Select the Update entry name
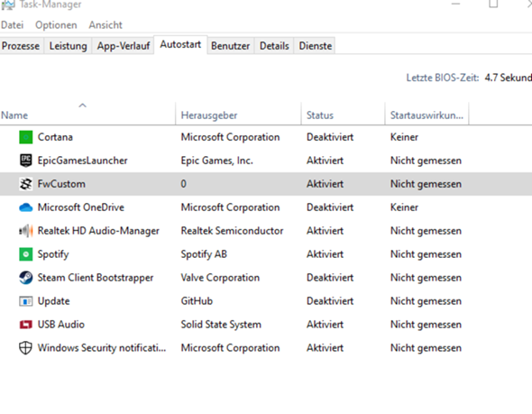532x414 pixels. (x=53, y=301)
